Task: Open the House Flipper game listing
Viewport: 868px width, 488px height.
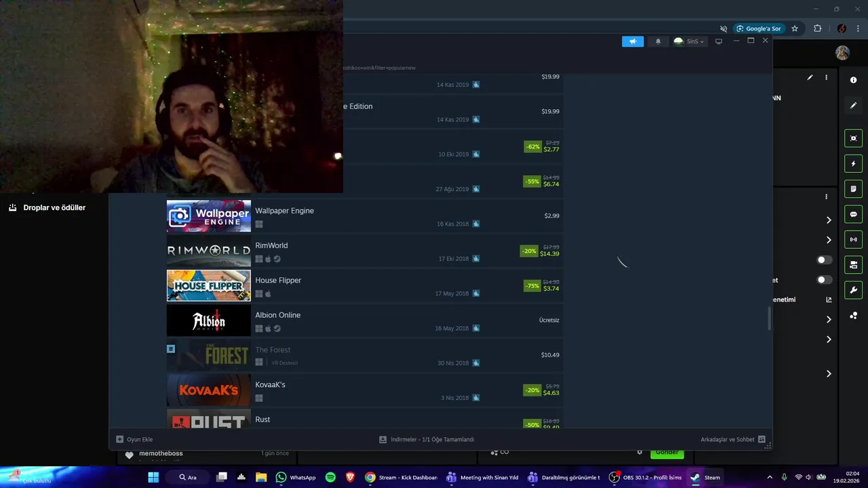Action: point(365,285)
